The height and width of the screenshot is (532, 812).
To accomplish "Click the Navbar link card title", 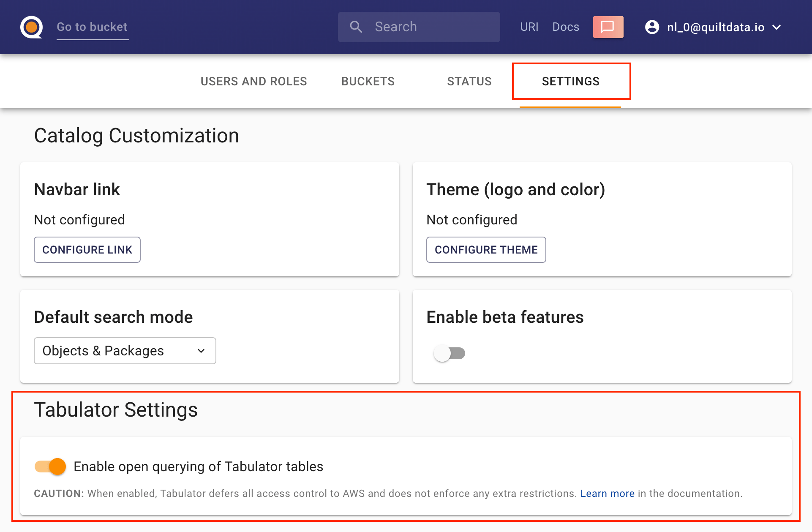I will pos(77,189).
